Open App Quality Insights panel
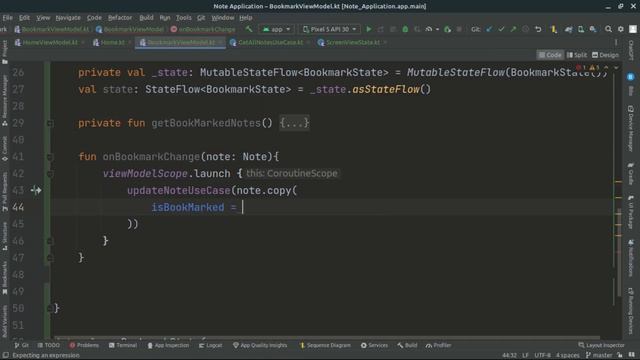This screenshot has height=360, width=640. (x=260, y=345)
